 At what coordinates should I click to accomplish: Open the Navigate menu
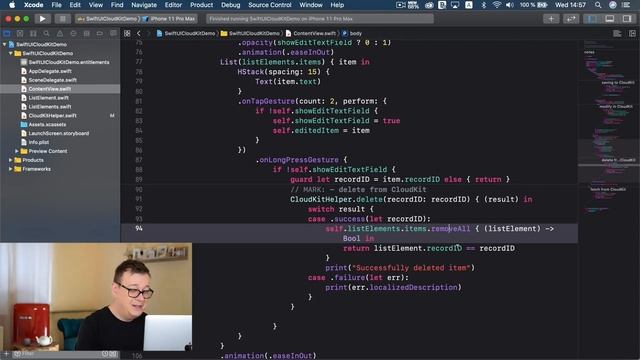[x=144, y=5]
